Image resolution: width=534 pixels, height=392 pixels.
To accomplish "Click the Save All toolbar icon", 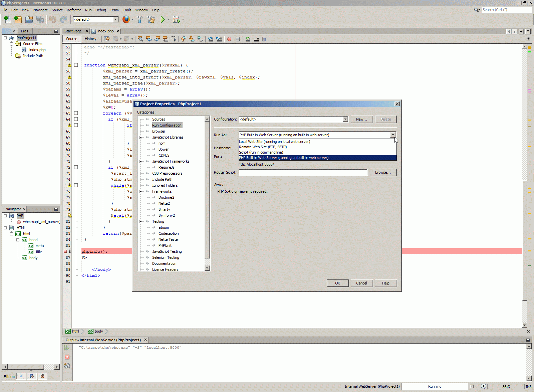I will tap(40, 20).
